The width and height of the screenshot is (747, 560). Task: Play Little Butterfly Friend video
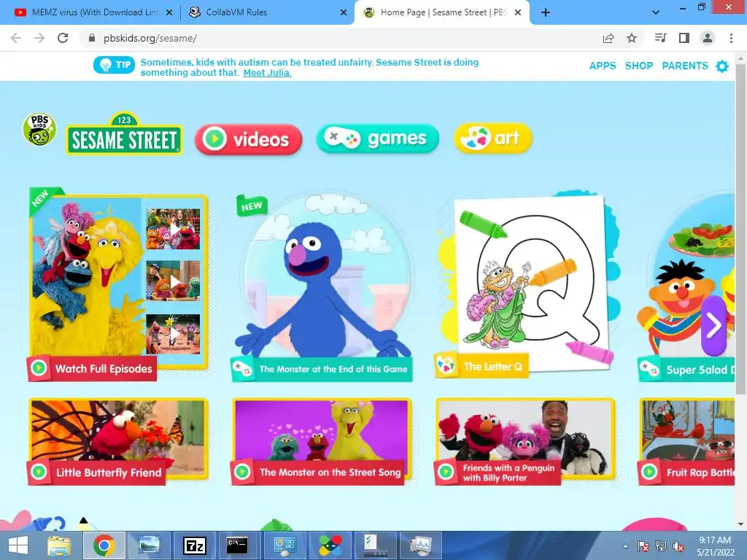pyautogui.click(x=118, y=441)
